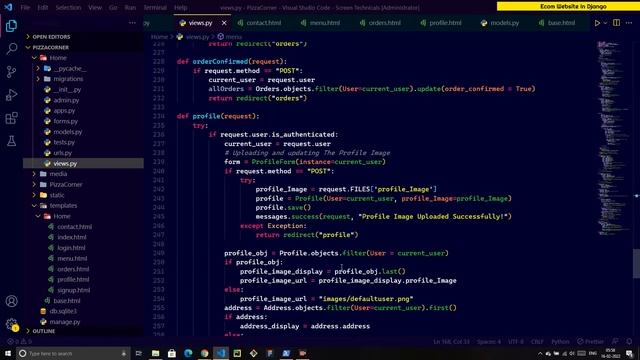Switch to Visual Studio Code taskbar icon

(221, 353)
